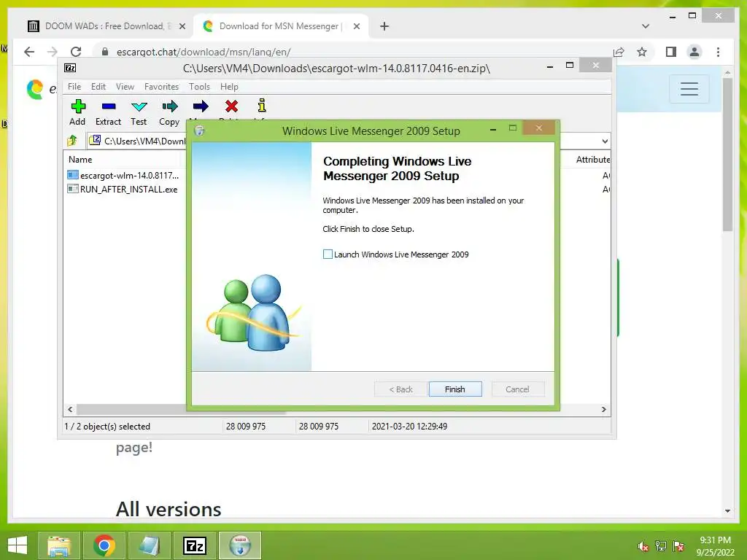Click left arrow of 7-Zip horizontal scrollbar
The image size is (747, 560).
pyautogui.click(x=70, y=409)
